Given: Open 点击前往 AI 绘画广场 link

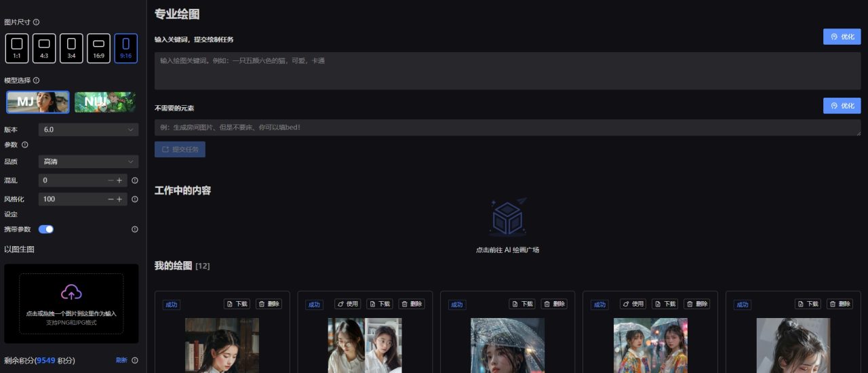Looking at the screenshot, I should point(507,250).
